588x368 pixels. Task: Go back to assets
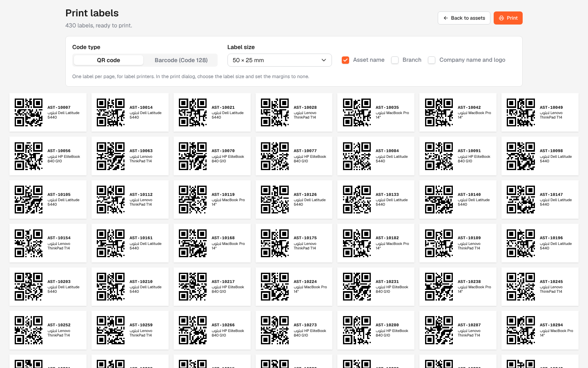464,18
